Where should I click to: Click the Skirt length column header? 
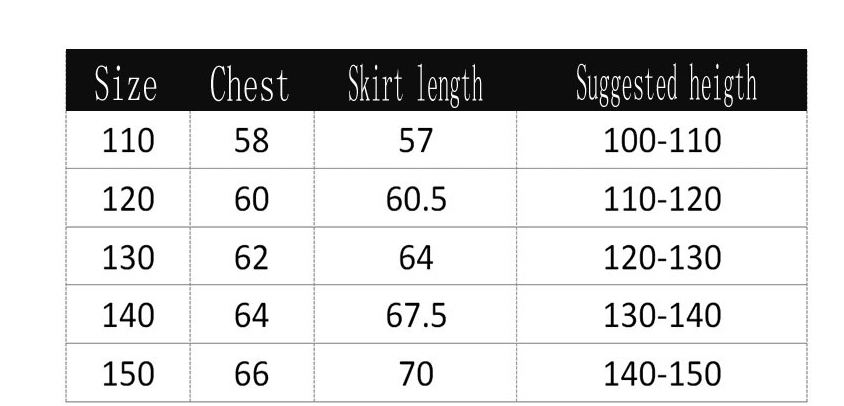[415, 85]
